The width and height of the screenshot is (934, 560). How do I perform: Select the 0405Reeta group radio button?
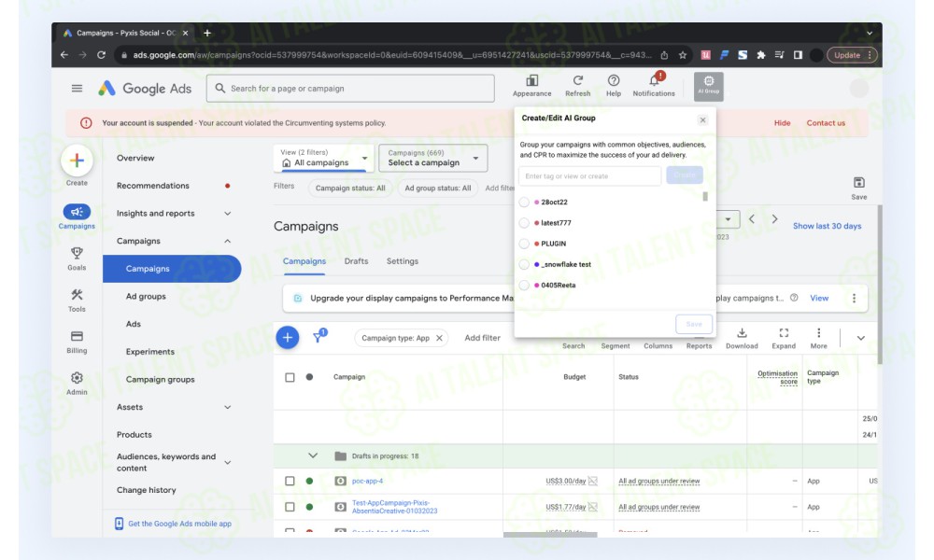(524, 285)
